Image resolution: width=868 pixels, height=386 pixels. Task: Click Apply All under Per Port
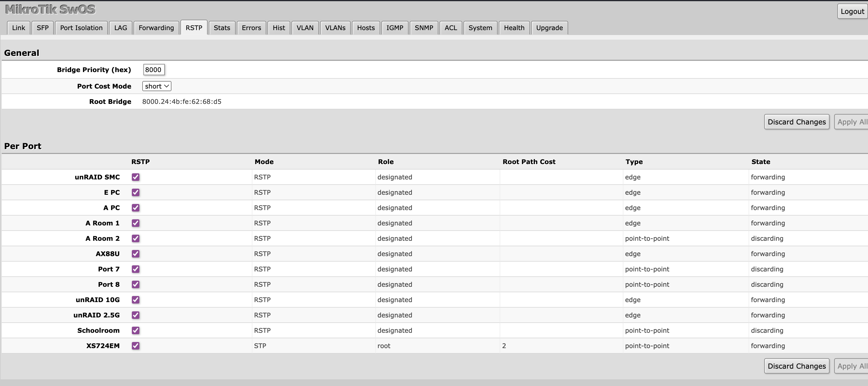852,366
